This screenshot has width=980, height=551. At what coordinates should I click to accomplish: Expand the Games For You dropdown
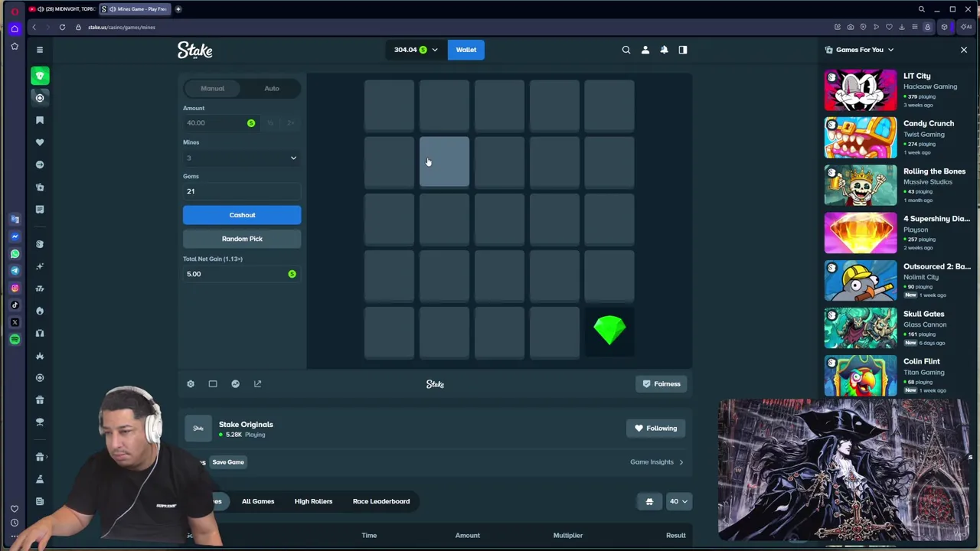click(x=890, y=50)
